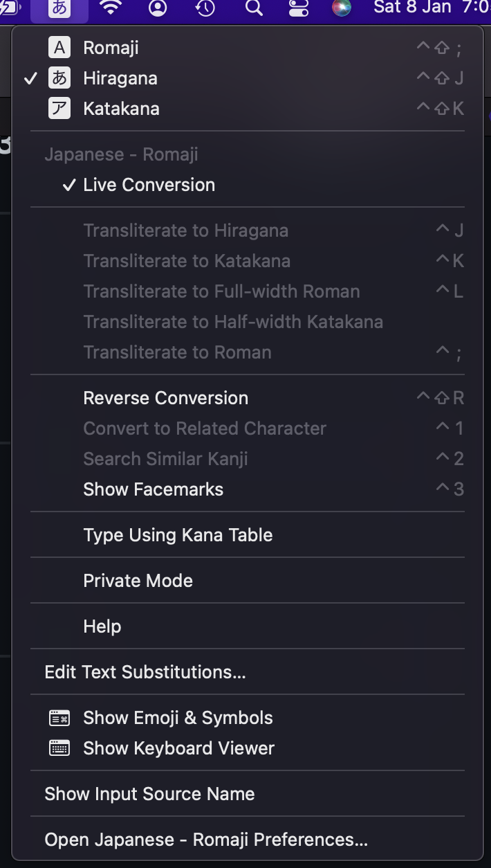Launch Siri from the menu bar
491x868 pixels.
(x=342, y=8)
